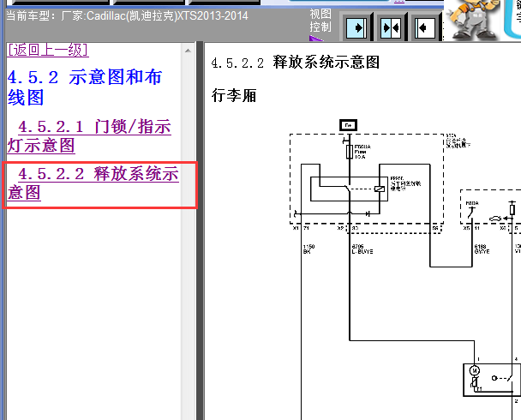
Task: Click the 1150 BK wire label
Action: coord(308,249)
